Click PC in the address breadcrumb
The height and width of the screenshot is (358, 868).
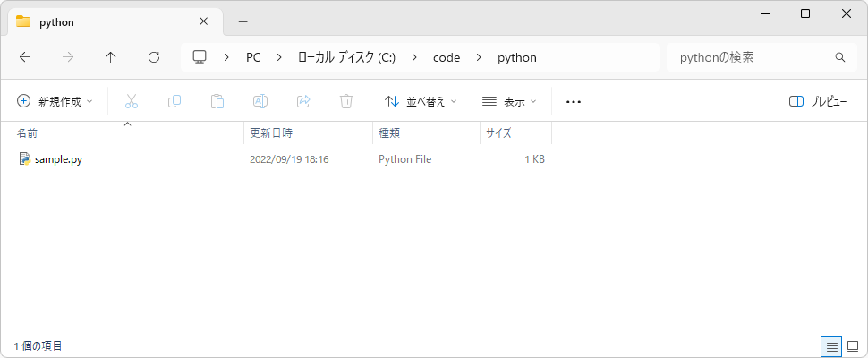pos(253,57)
